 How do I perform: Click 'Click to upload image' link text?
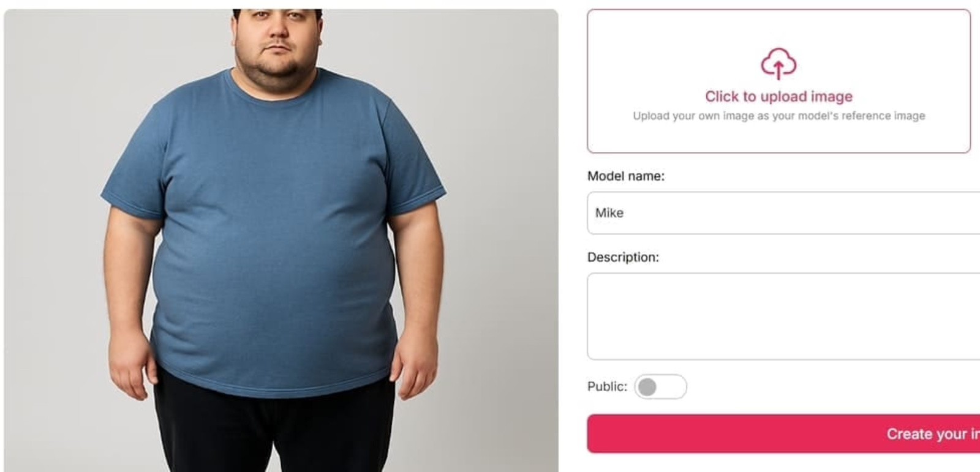(778, 96)
